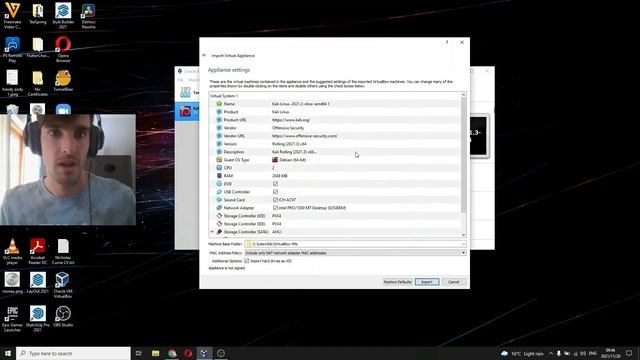Go back using the wizard back arrow
Image resolution: width=640 pixels, height=360 pixels.
(x=204, y=55)
